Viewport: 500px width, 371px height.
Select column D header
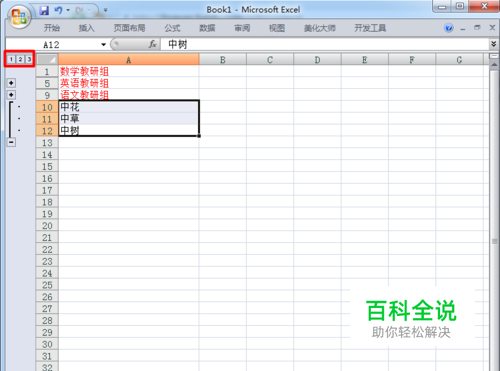click(317, 60)
